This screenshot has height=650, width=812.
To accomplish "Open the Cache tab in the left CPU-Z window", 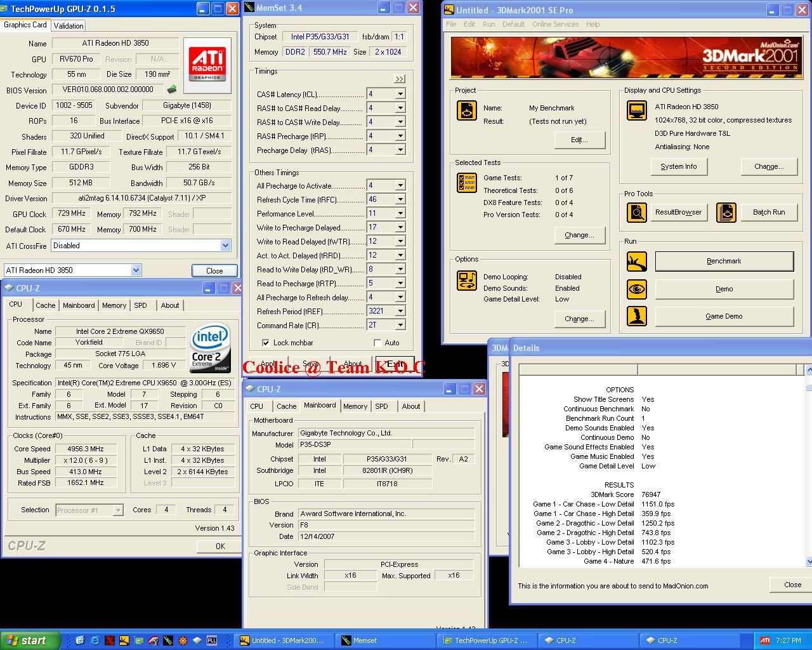I will click(45, 305).
